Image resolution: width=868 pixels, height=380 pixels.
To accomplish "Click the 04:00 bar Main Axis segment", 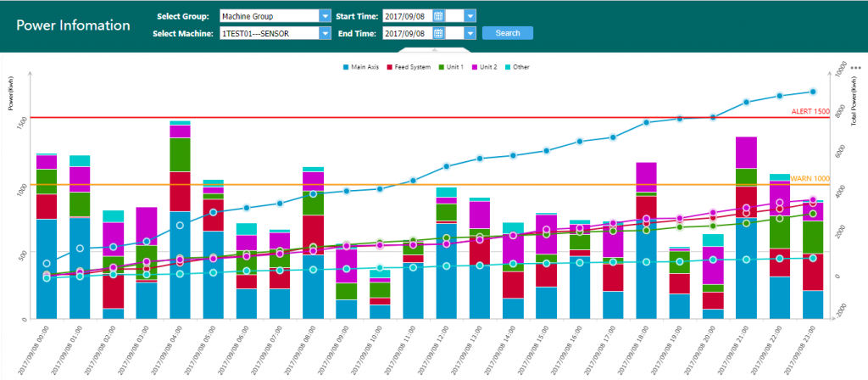I will [x=180, y=265].
